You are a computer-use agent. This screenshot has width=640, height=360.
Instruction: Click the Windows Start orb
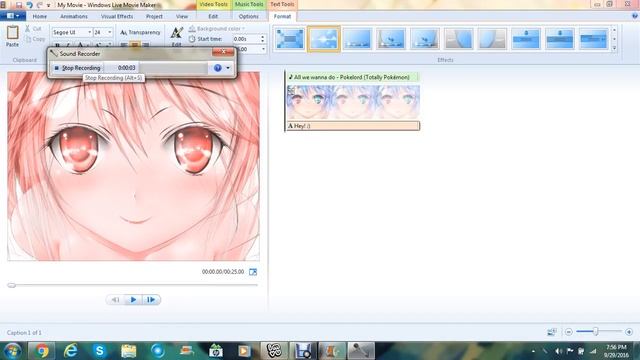click(13, 351)
